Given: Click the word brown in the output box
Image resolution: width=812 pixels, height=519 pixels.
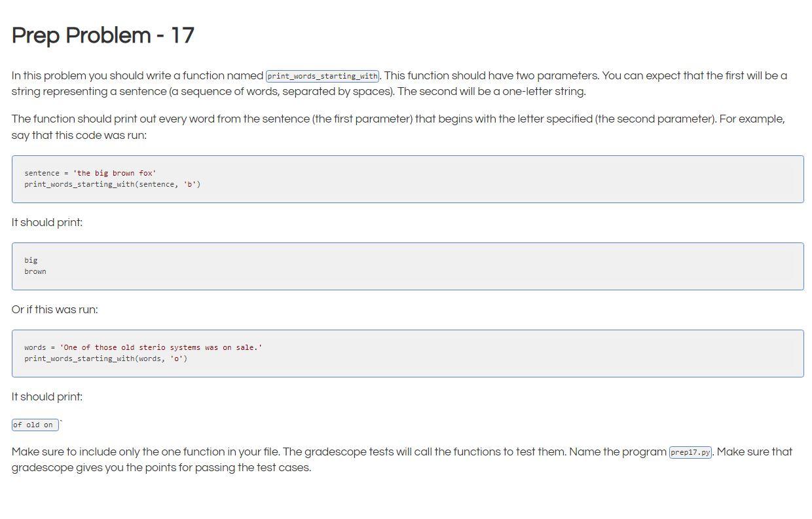Looking at the screenshot, I should click(x=35, y=271).
